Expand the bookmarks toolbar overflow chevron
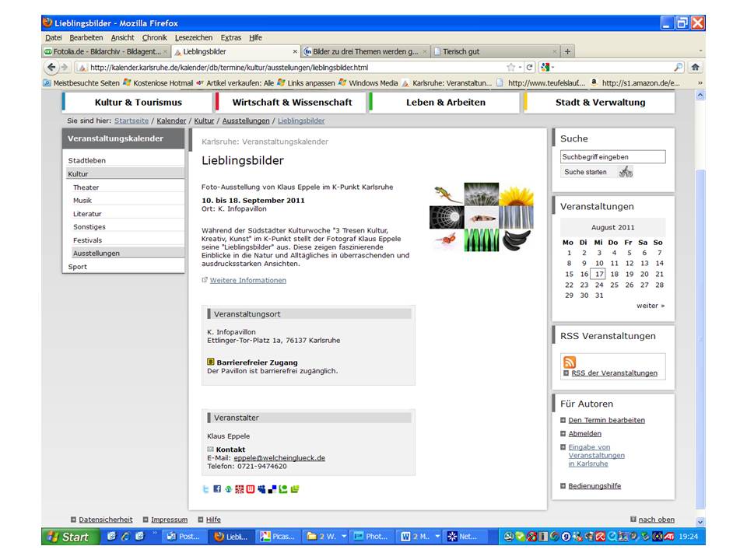 700,83
